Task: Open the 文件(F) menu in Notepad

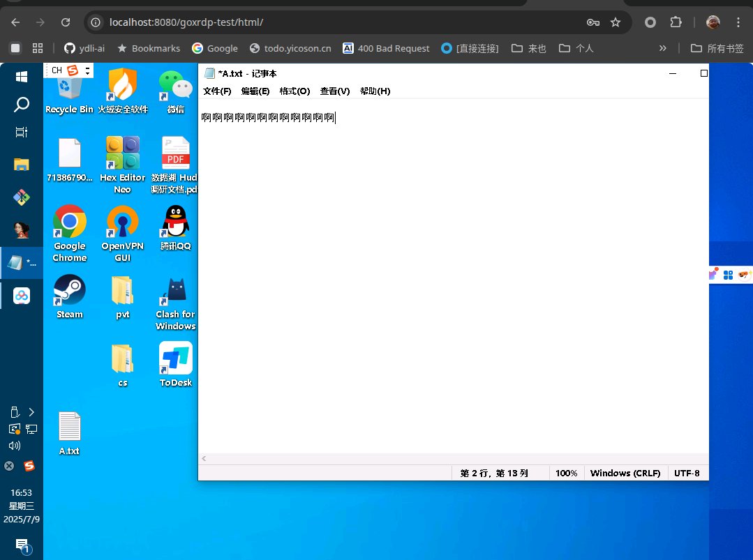Action: point(217,91)
